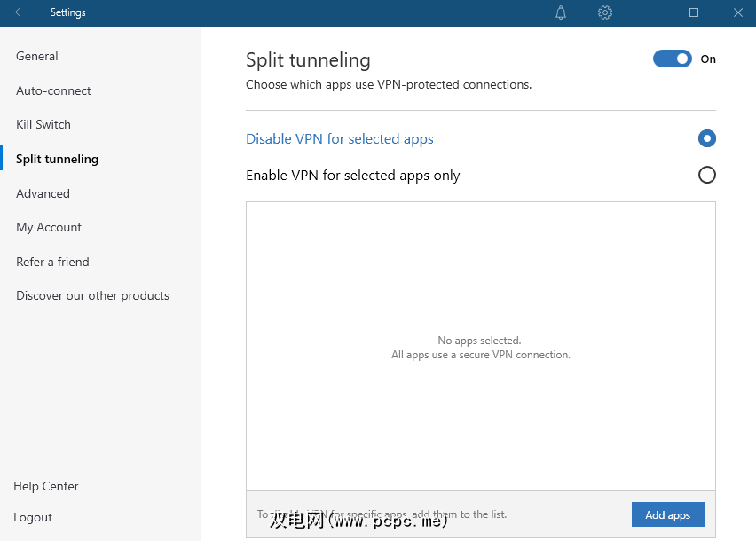Image resolution: width=756 pixels, height=541 pixels.
Task: Open the notifications bell icon
Action: pyautogui.click(x=561, y=12)
